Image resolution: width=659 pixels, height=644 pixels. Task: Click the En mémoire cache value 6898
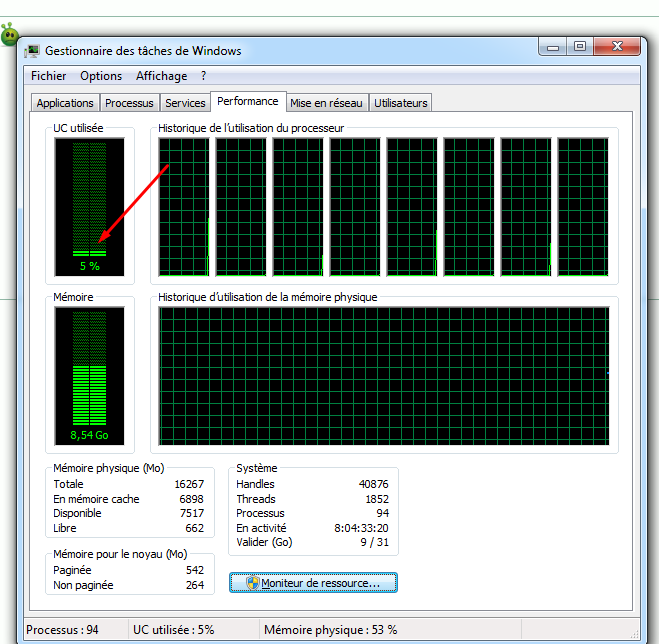pos(192,499)
